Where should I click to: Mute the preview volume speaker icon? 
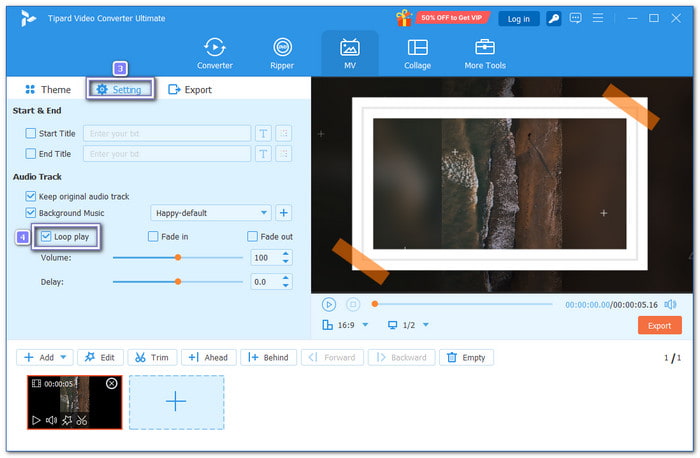pos(670,304)
